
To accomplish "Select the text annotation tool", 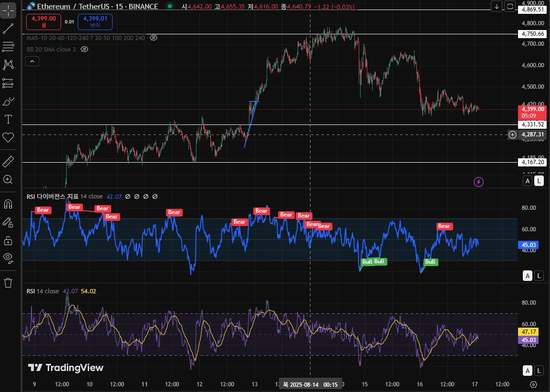I will pyautogui.click(x=8, y=120).
